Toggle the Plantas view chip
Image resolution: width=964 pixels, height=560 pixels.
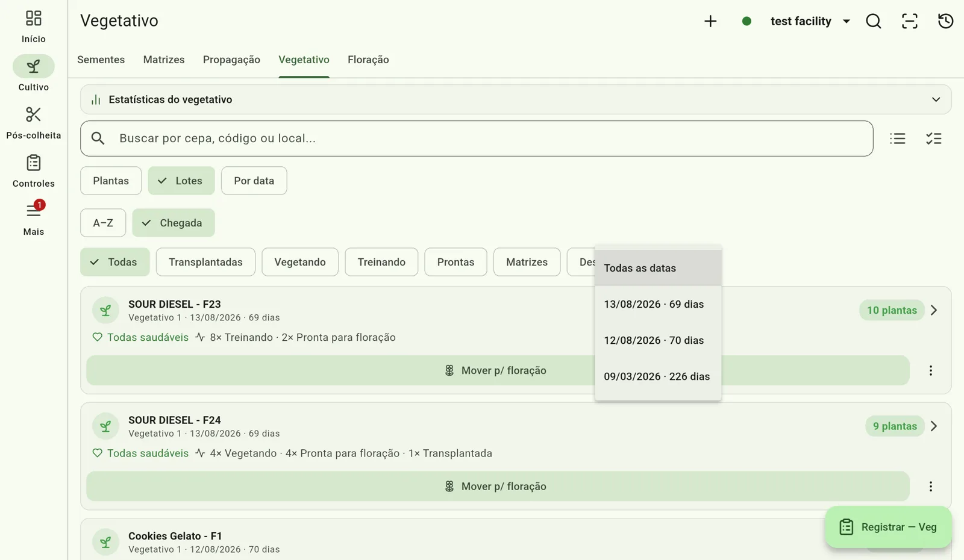tap(111, 181)
